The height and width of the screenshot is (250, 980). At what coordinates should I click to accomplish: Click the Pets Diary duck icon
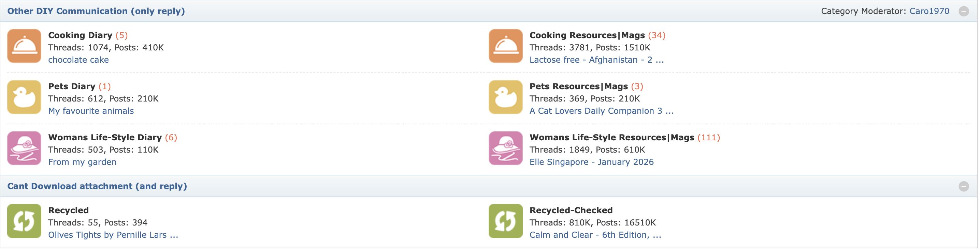click(x=24, y=97)
